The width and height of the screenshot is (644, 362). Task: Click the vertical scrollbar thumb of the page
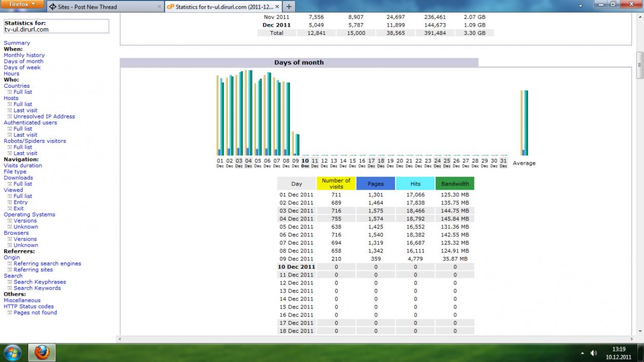point(639,65)
